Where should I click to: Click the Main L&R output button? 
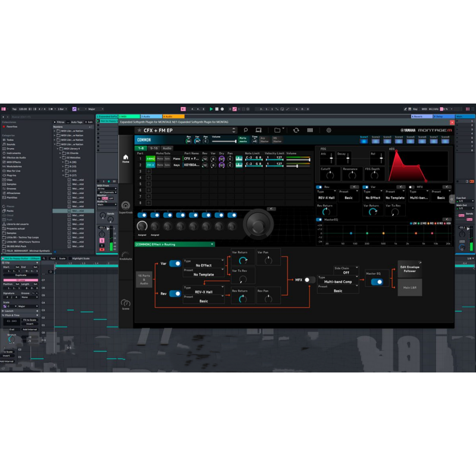coord(409,287)
